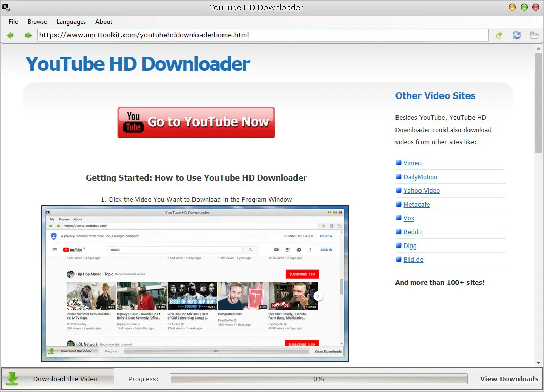Click the Progress: label
The height and width of the screenshot is (392, 544).
tap(143, 379)
